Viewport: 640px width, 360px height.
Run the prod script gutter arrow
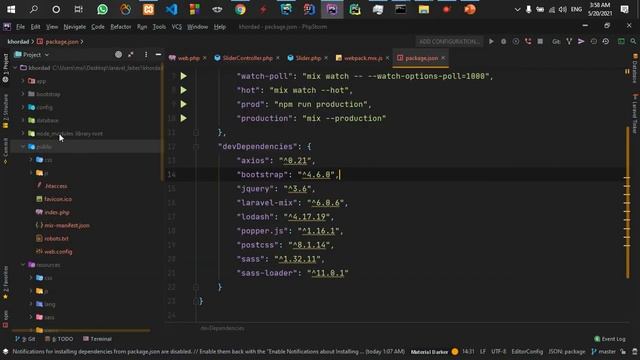coord(184,104)
